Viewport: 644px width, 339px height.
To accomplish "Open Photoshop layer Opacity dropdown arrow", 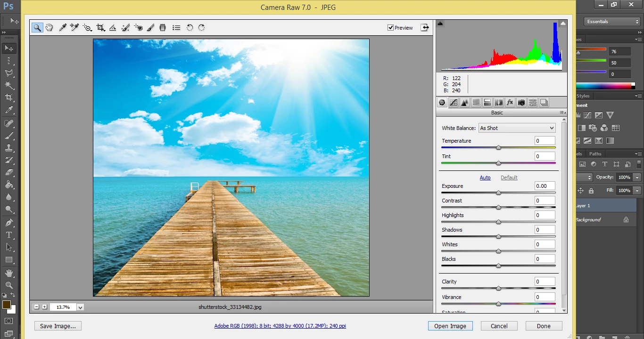I will coord(637,178).
